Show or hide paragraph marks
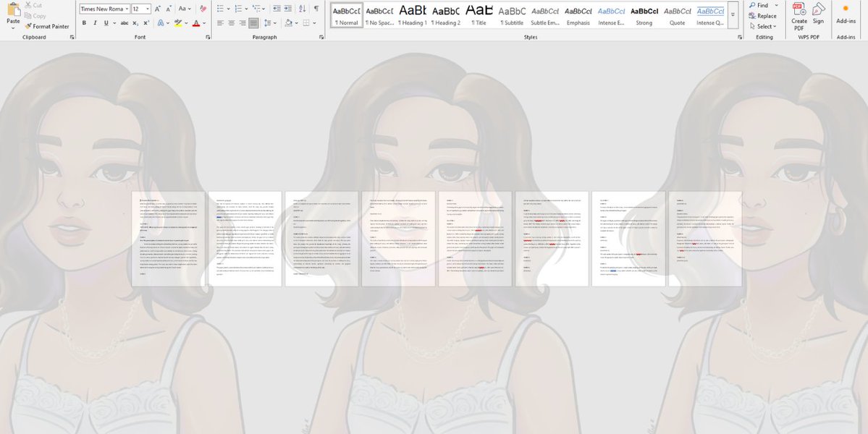The height and width of the screenshot is (434, 868). [x=316, y=9]
